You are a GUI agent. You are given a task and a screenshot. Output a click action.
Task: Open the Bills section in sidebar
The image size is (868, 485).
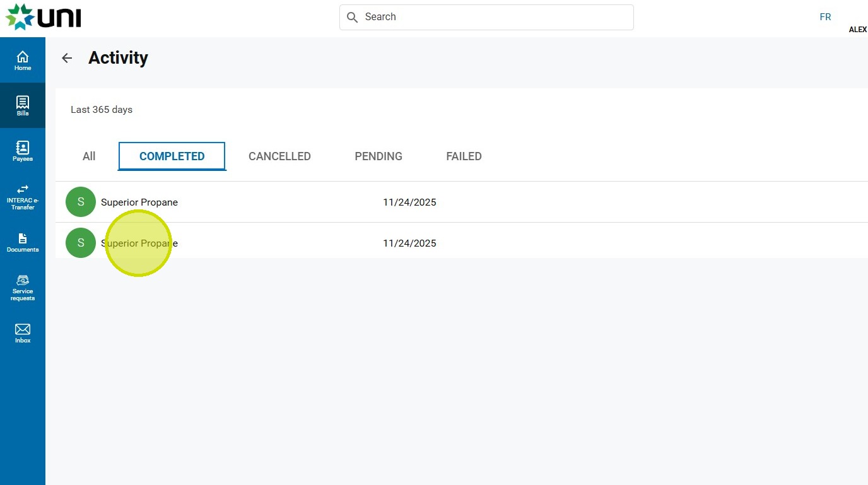pos(23,105)
